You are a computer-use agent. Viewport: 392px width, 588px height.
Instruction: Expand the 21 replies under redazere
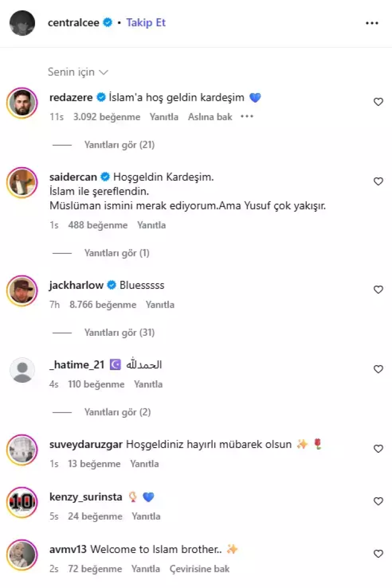[x=119, y=145]
